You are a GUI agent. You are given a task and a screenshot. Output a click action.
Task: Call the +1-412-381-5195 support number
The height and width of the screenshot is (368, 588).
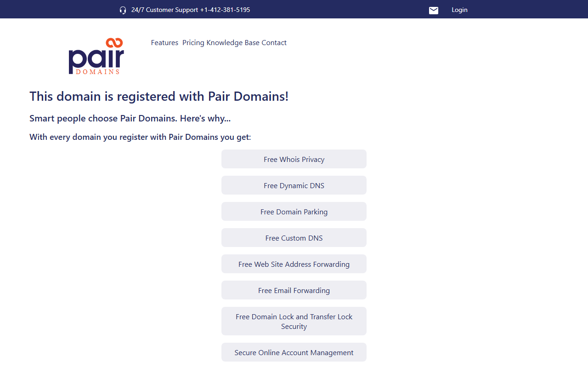point(225,10)
